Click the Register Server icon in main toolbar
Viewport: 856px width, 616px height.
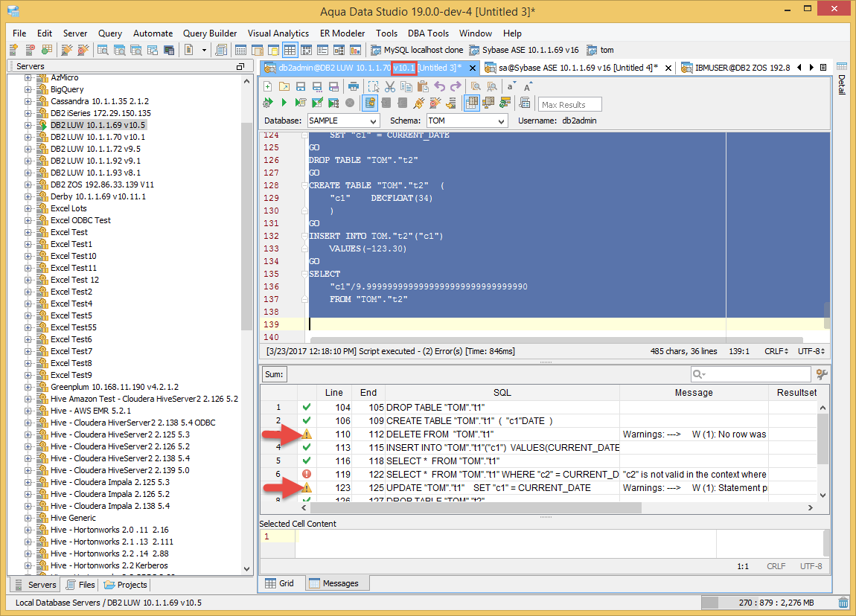13,50
